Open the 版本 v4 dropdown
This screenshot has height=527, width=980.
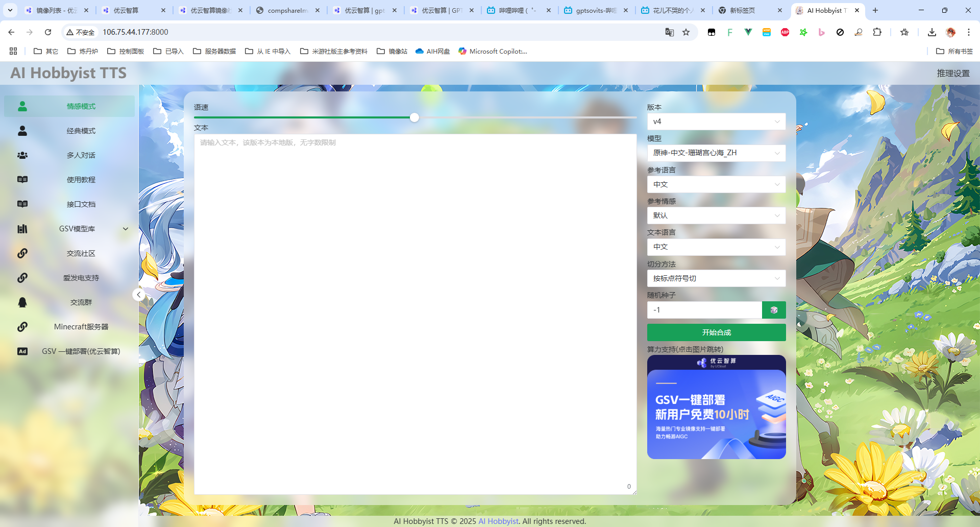[716, 122]
